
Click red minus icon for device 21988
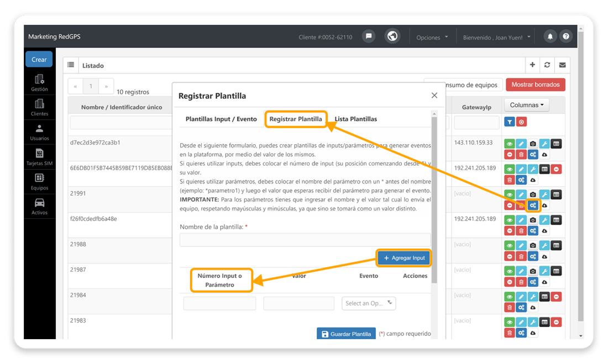510,256
